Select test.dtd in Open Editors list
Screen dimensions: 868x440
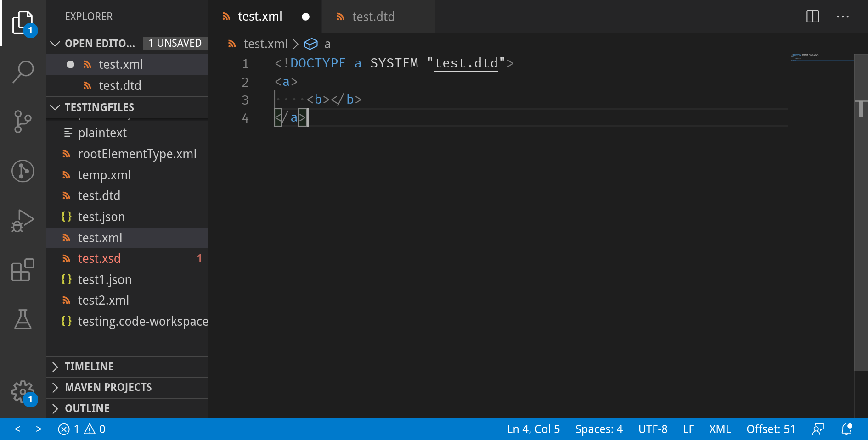pyautogui.click(x=127, y=86)
